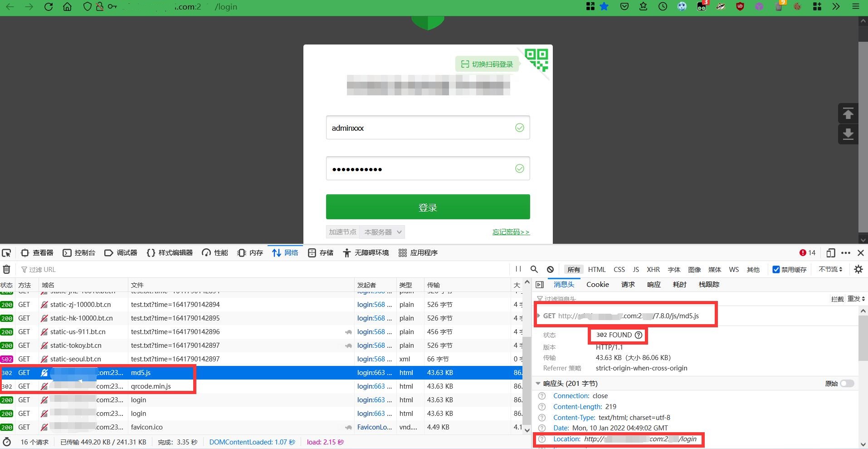Click the forgot password link
Viewport: 868px width, 449px height.
tap(511, 232)
